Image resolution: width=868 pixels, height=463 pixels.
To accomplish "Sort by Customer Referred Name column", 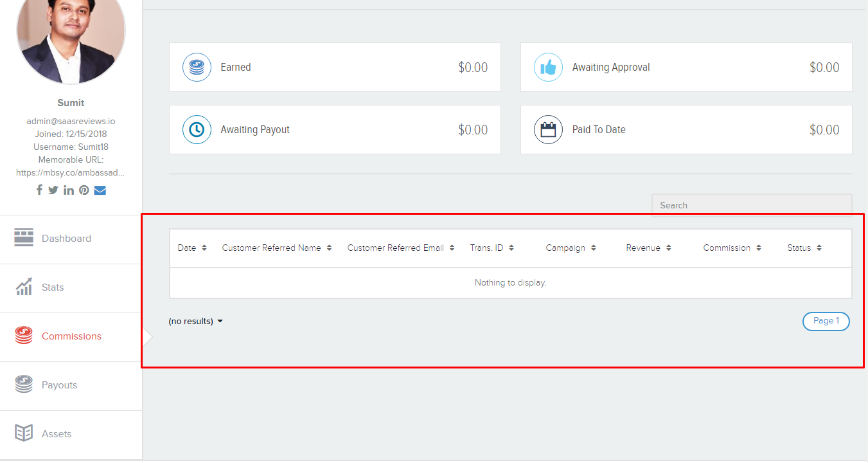I will [x=276, y=248].
